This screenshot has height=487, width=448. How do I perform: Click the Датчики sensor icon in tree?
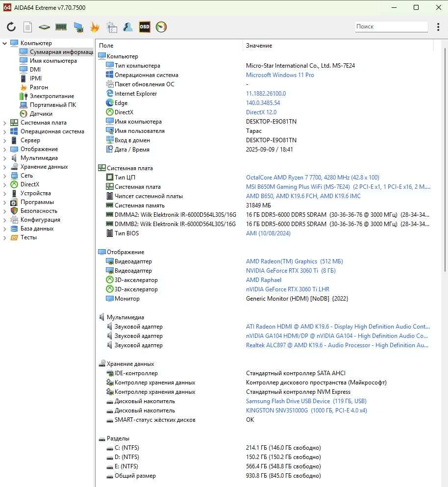pyautogui.click(x=24, y=114)
